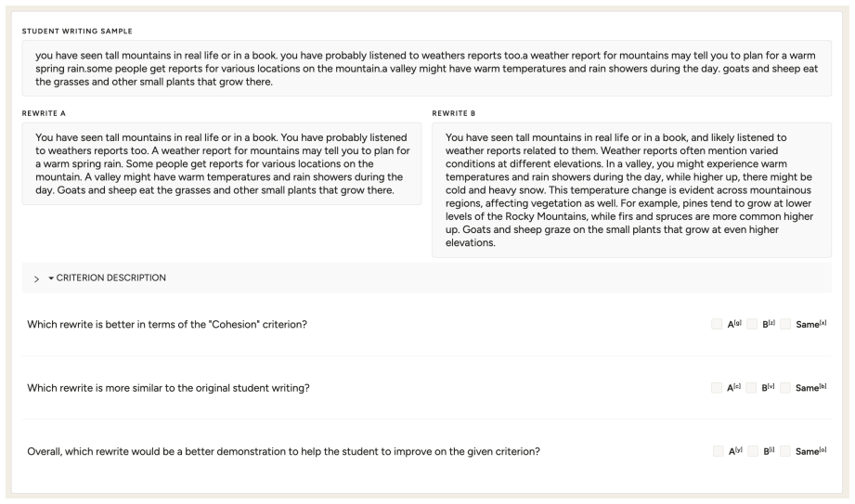Select the REWRITE B heading label
The width and height of the screenshot is (855, 504).
454,113
